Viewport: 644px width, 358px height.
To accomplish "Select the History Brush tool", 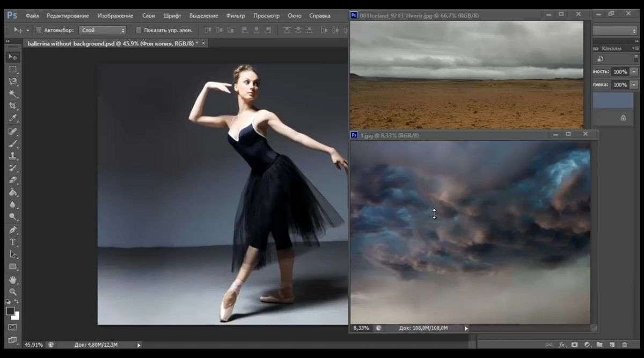I will (x=13, y=168).
